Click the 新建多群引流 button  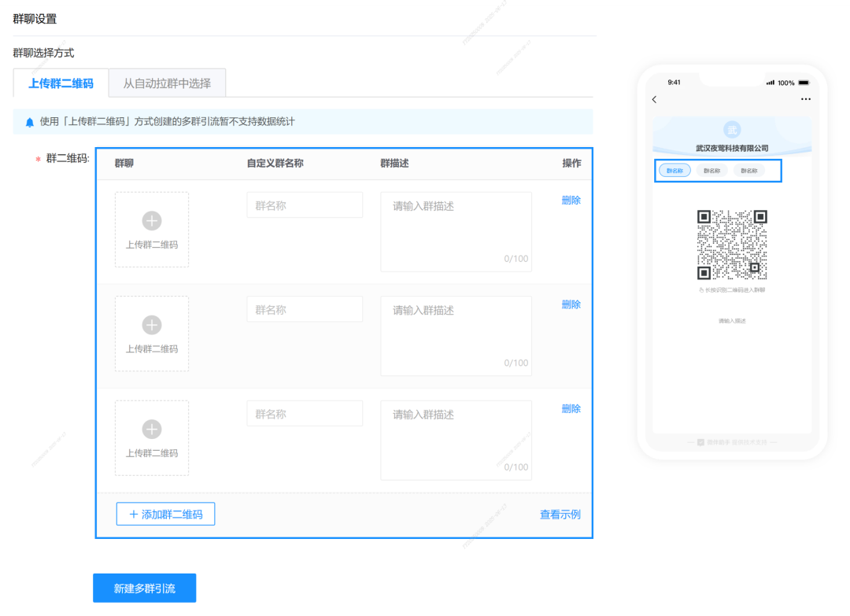pos(144,588)
